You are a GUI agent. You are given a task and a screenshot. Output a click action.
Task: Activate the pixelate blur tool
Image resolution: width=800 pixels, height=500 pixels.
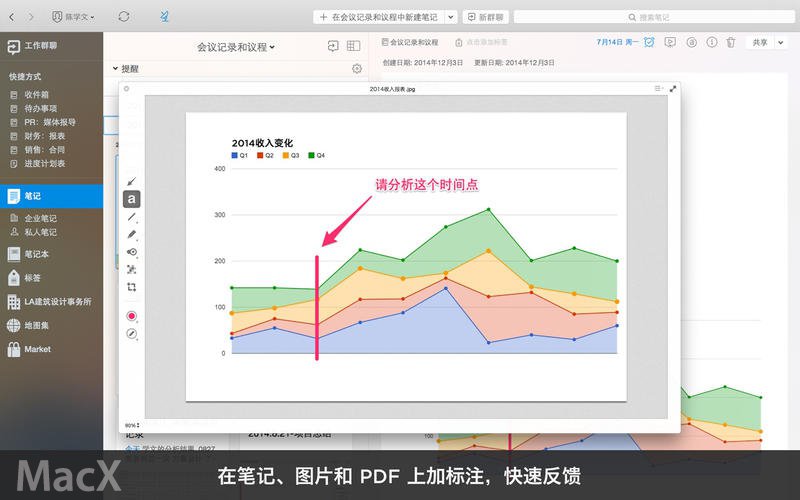coord(132,269)
